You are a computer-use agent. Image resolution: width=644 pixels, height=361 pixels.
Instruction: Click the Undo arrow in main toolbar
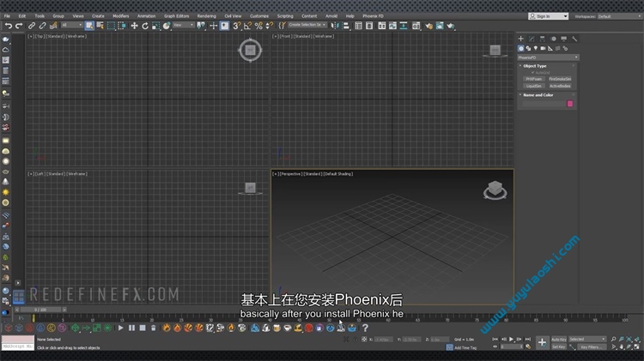[9, 26]
